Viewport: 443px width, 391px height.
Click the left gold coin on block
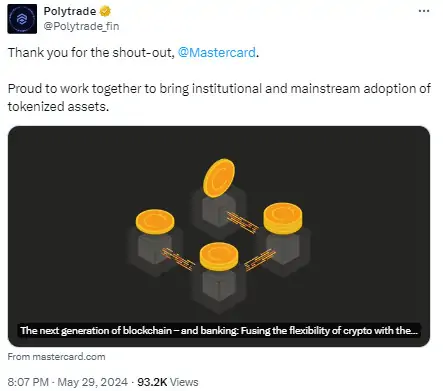[155, 221]
